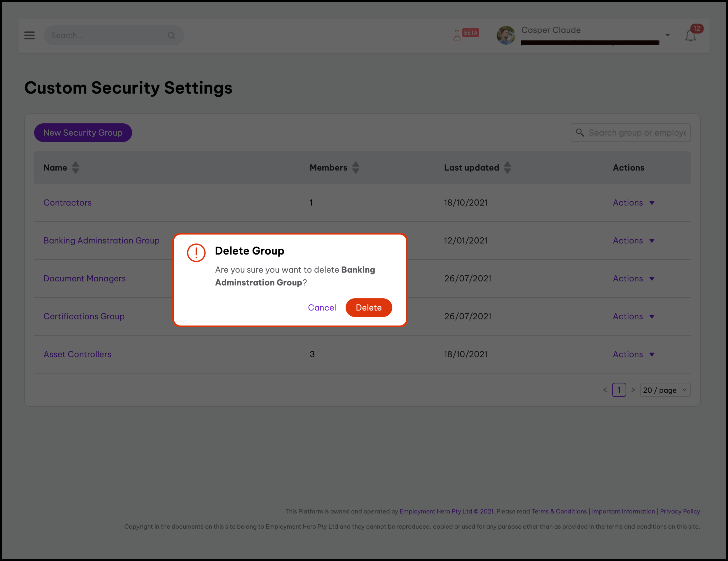Click the warning icon in Delete Group dialog
The image size is (728, 561).
196,253
